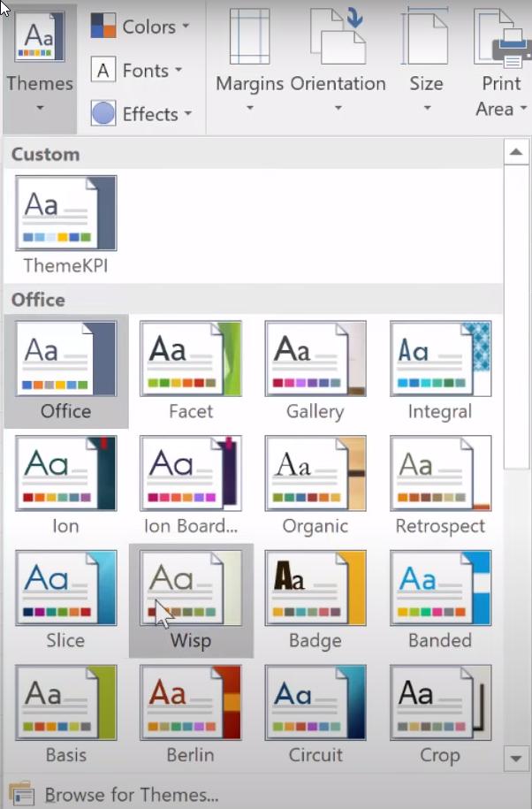
Task: Choose the Ion theme
Action: [x=66, y=485]
